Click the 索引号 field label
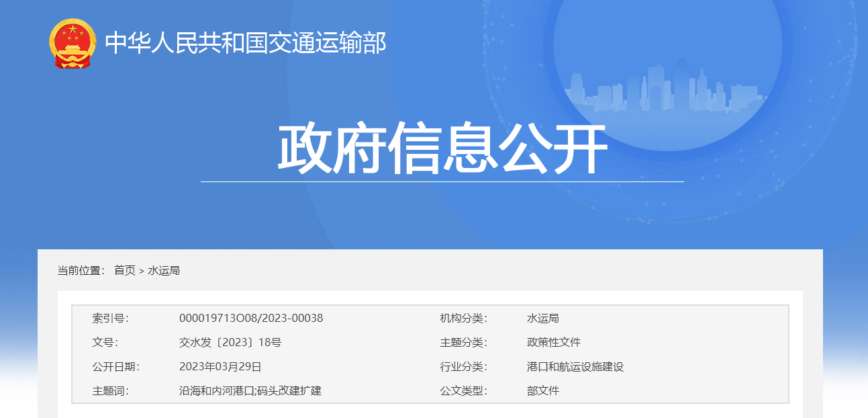Image resolution: width=868 pixels, height=418 pixels. [x=110, y=318]
